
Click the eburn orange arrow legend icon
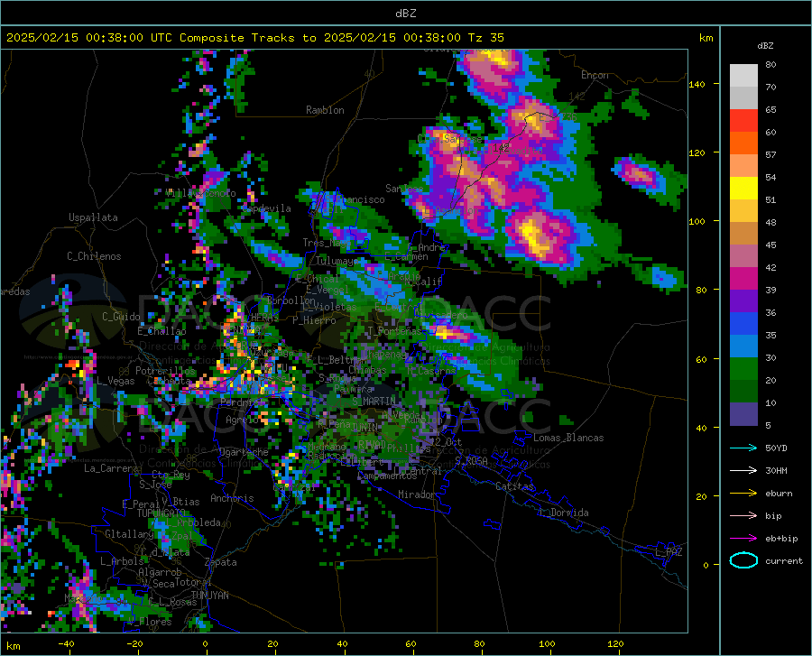743,493
